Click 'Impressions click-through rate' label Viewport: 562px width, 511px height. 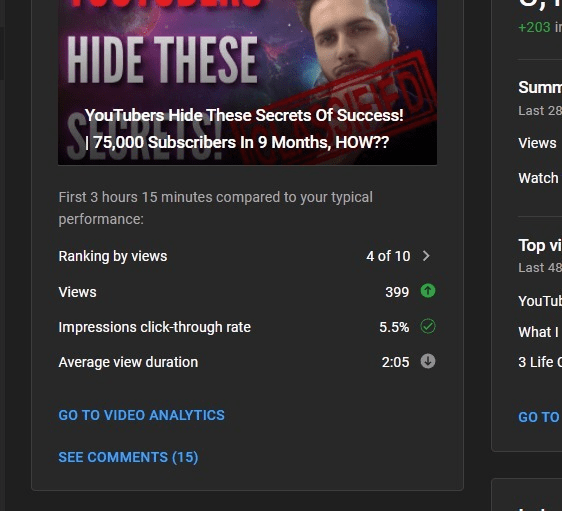coord(154,327)
